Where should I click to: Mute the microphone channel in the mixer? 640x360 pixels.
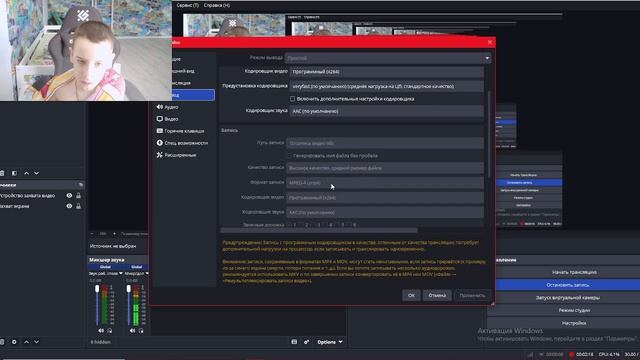[132, 331]
